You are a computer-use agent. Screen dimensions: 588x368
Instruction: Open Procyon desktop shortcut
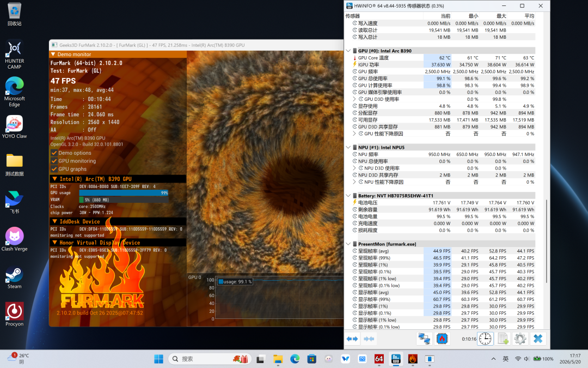click(14, 315)
